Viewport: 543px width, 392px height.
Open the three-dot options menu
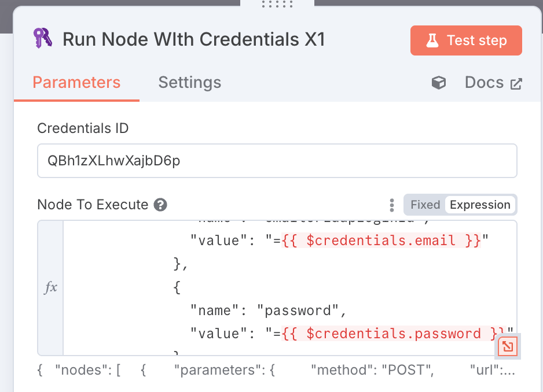point(392,205)
